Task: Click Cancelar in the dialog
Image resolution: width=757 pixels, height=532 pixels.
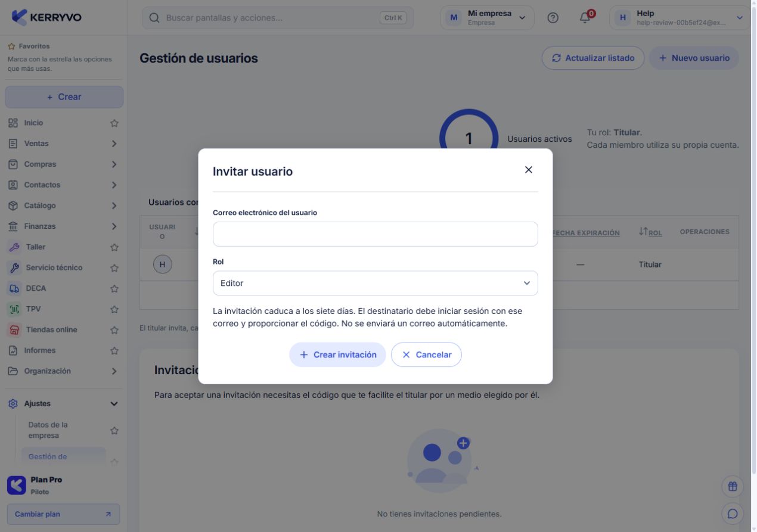Action: tap(426, 354)
